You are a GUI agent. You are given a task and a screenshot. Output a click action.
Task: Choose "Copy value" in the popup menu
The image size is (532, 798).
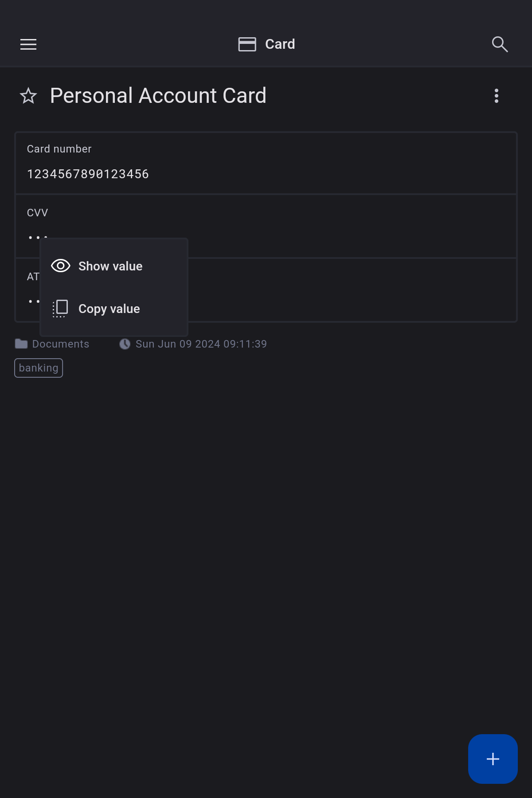point(109,309)
